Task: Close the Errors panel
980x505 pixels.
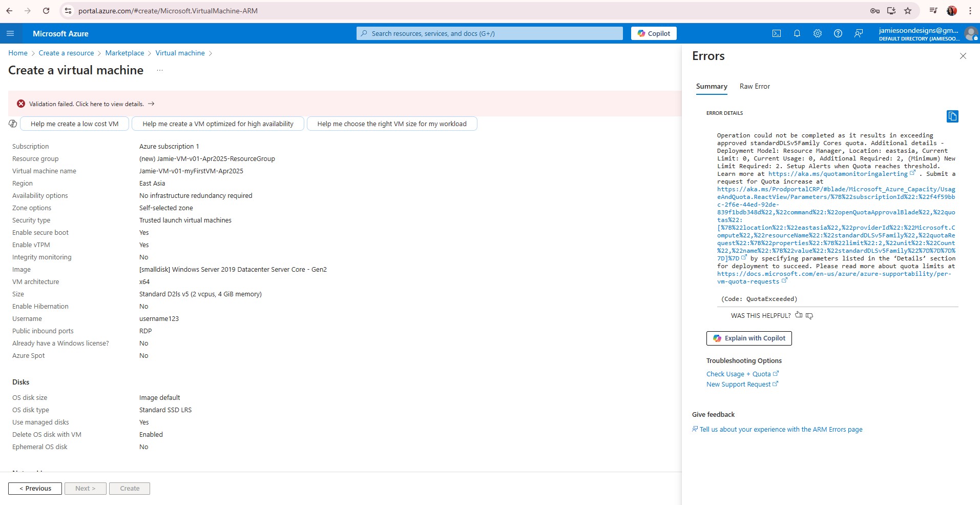Action: tap(963, 56)
